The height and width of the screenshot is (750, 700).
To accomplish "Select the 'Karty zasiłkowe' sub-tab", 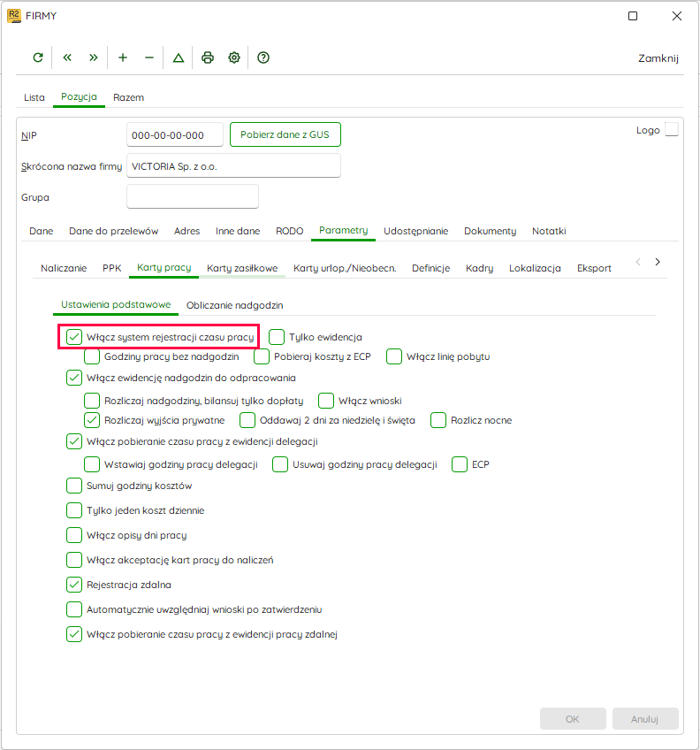I will pyautogui.click(x=242, y=268).
